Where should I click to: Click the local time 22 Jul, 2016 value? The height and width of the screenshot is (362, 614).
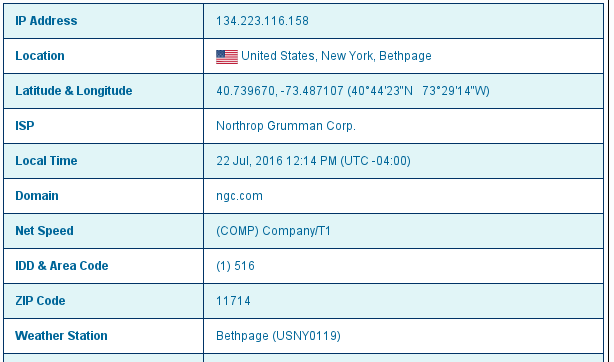313,161
